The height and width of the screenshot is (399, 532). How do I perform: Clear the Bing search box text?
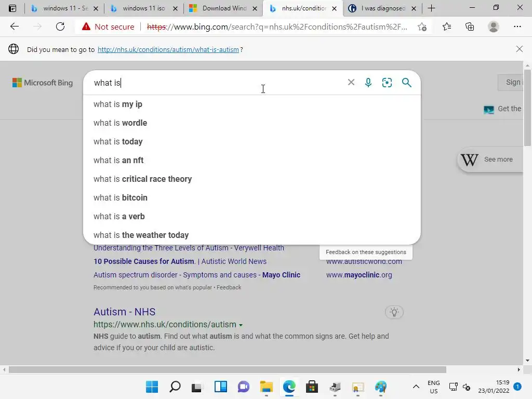click(351, 83)
